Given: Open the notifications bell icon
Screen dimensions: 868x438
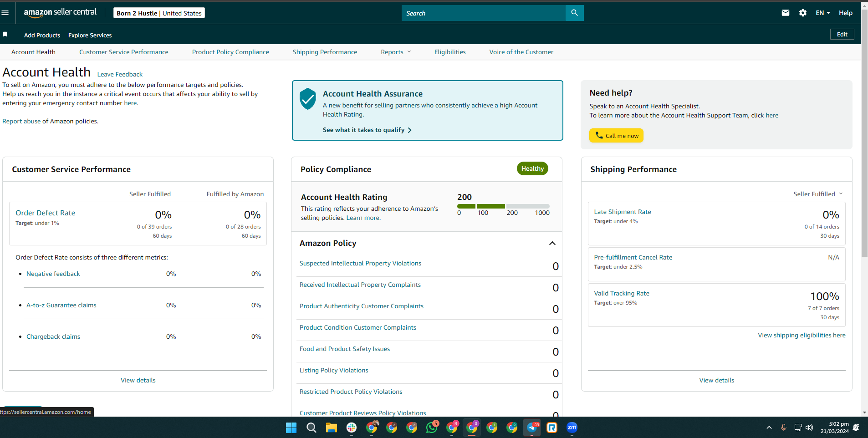Looking at the screenshot, I should coord(856,428).
